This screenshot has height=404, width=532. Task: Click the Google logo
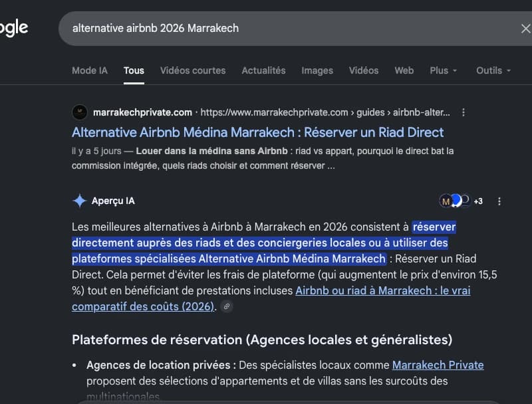click(13, 28)
